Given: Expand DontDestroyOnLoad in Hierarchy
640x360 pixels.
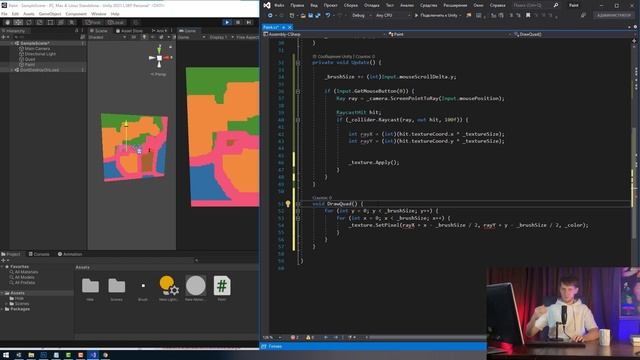Looking at the screenshot, I should [11, 70].
